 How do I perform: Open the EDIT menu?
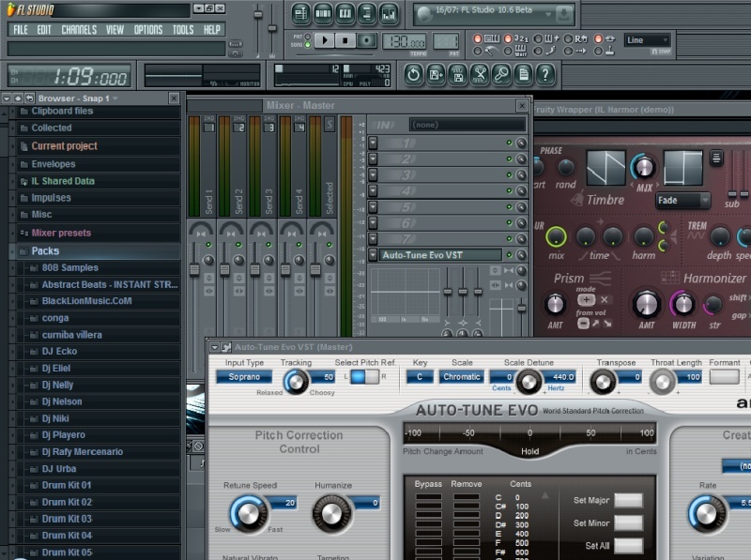coord(44,30)
